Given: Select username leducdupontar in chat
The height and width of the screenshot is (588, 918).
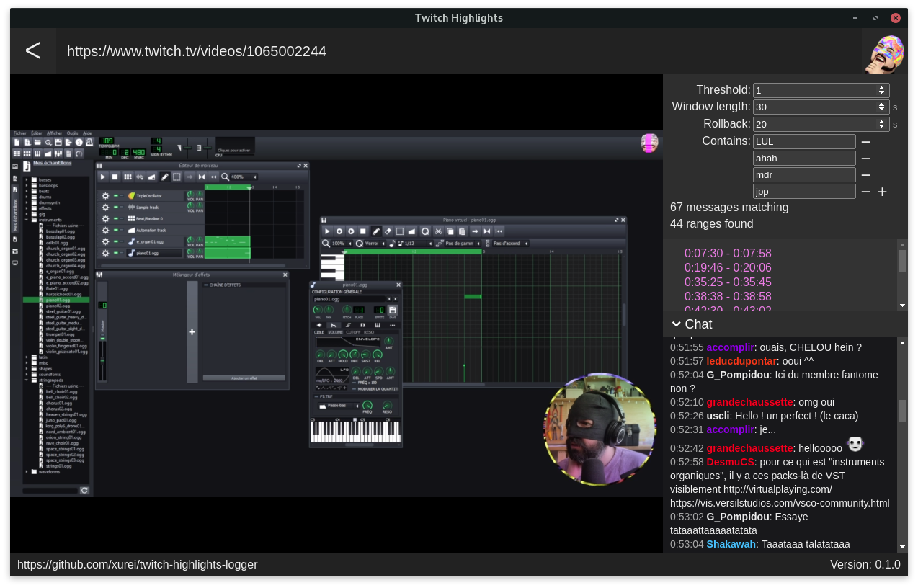Looking at the screenshot, I should click(x=741, y=361).
